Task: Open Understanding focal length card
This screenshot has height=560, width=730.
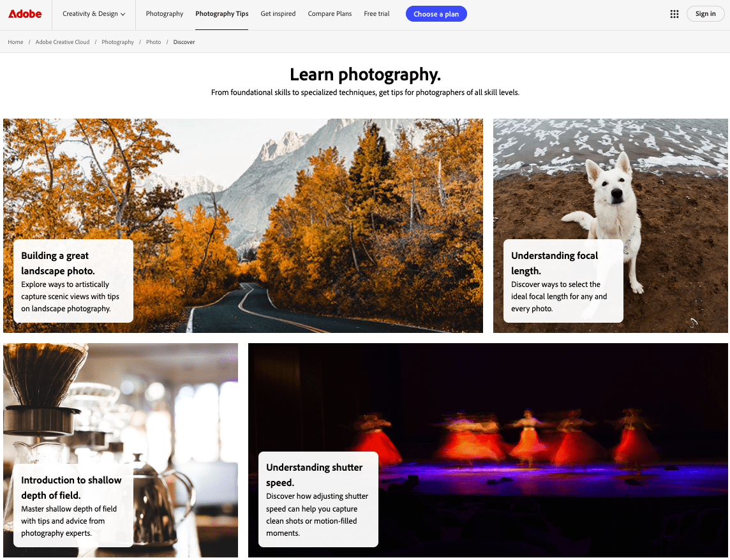Action: [x=563, y=281]
